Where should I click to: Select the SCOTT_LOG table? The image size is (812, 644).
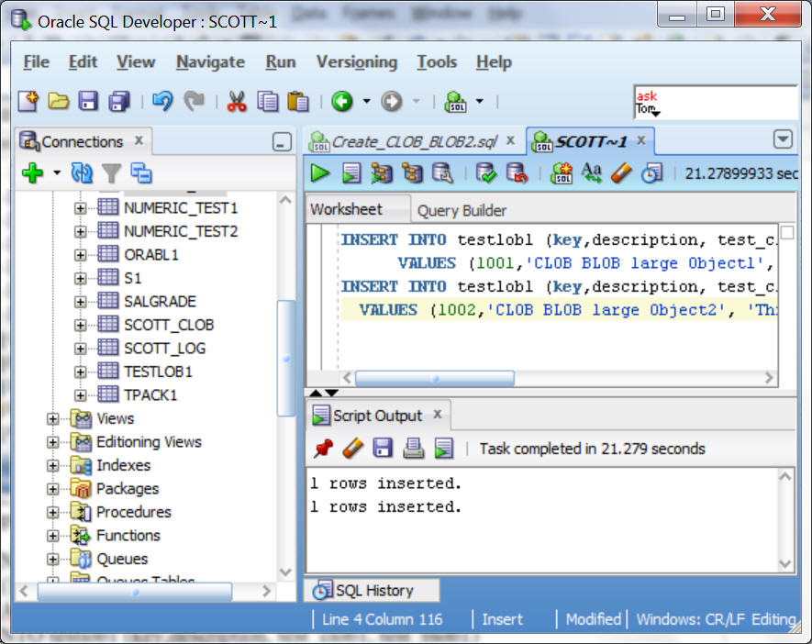click(164, 349)
